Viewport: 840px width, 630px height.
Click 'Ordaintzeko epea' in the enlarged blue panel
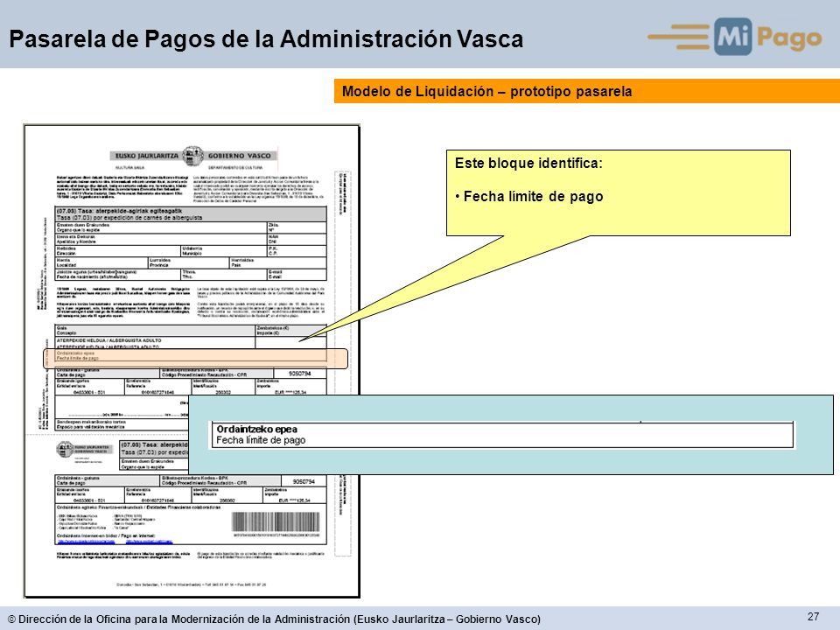point(256,429)
